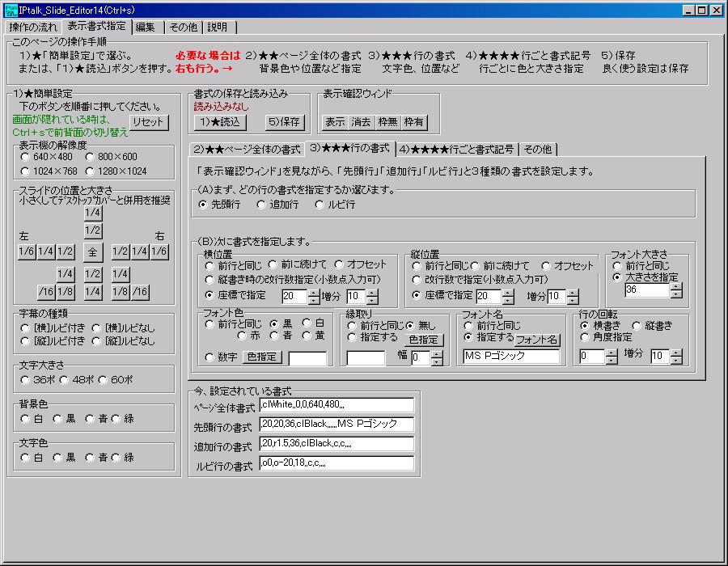This screenshot has height=566, width=728.
Task: Select [横]ルビ付き subtitle type
Action: (x=53, y=328)
